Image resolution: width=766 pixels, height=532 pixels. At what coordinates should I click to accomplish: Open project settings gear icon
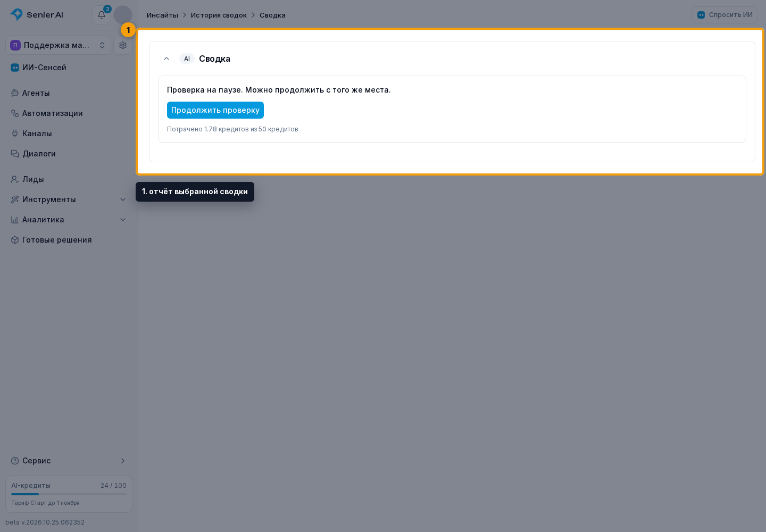click(x=123, y=45)
